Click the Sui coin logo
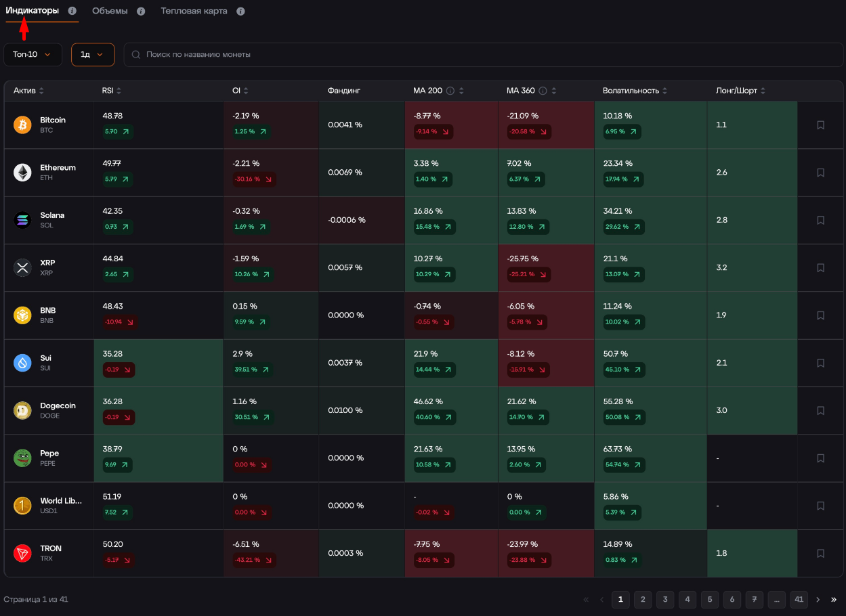The width and height of the screenshot is (846, 616). (x=22, y=363)
